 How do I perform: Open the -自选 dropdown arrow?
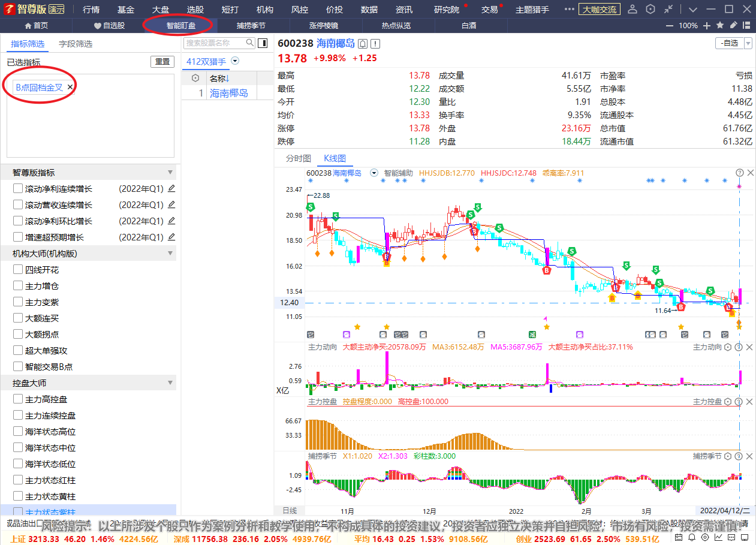[748, 43]
